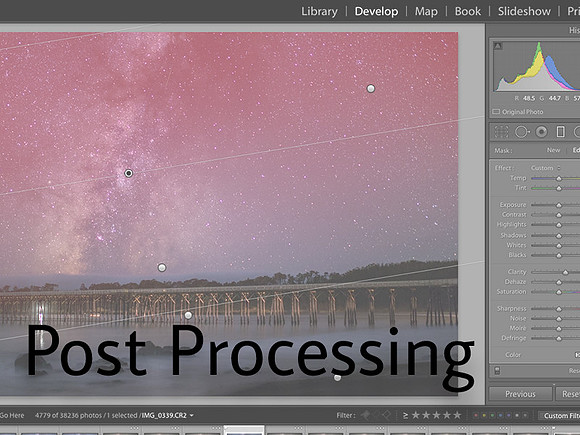
Task: Select the Spot Removal tool
Action: coord(522,132)
